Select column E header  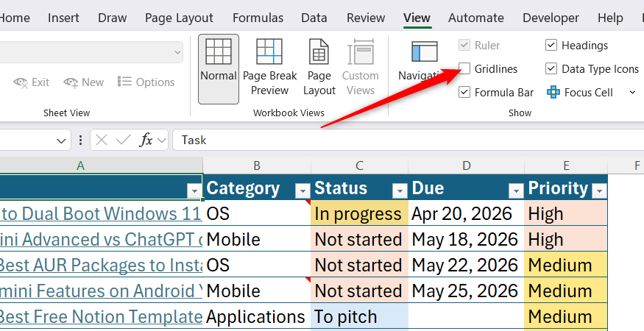pos(566,165)
